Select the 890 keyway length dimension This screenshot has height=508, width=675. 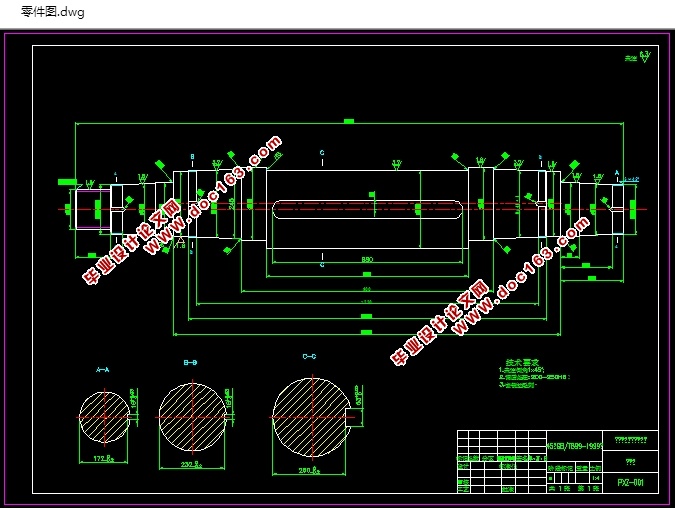coord(367,260)
